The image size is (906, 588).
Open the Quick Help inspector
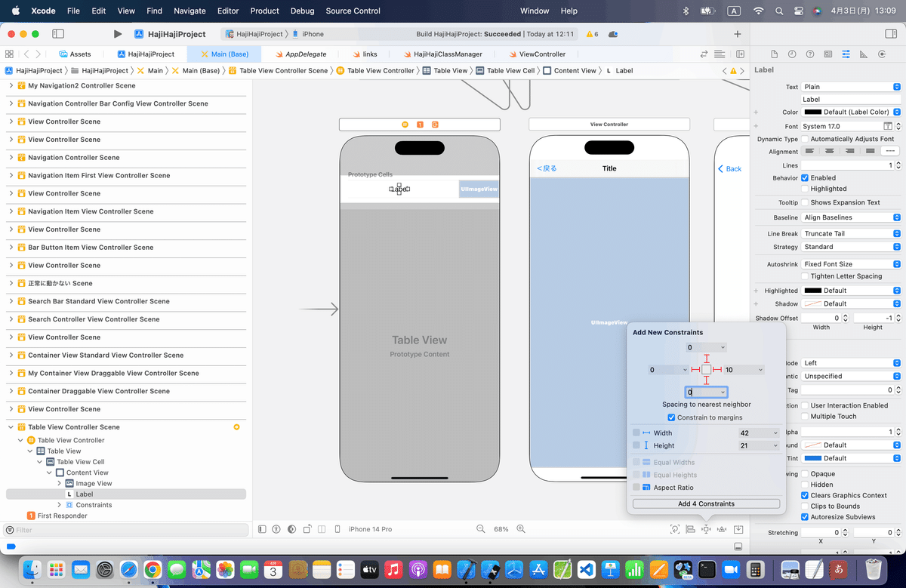pyautogui.click(x=810, y=54)
